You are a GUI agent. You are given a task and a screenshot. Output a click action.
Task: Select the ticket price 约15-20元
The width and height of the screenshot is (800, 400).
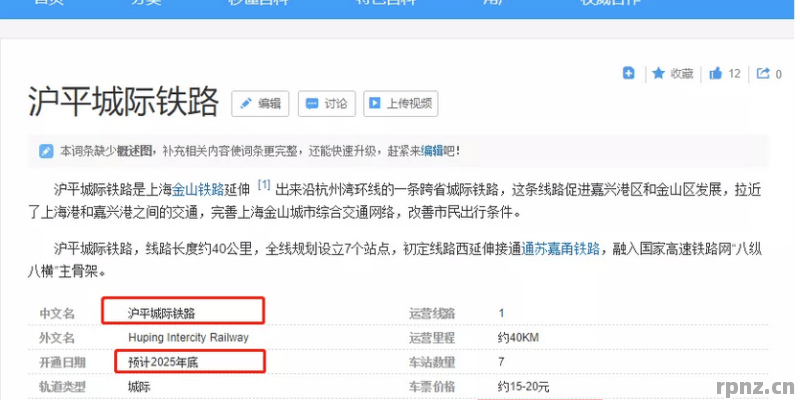point(523,387)
